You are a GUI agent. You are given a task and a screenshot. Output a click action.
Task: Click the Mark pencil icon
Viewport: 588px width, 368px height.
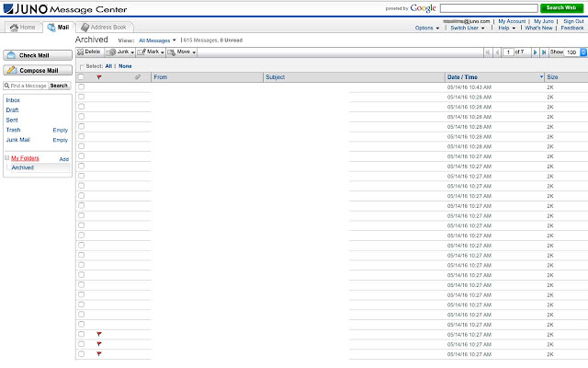[x=141, y=52]
